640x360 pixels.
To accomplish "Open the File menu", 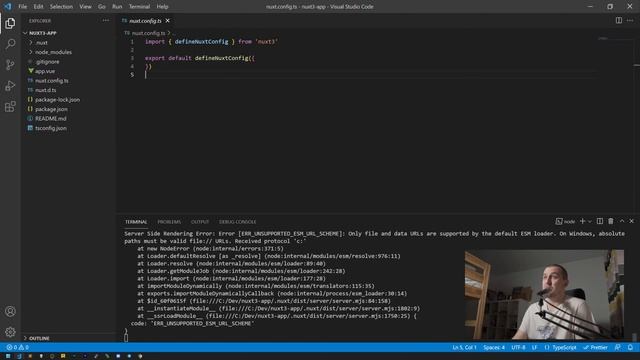I will tap(22, 7).
